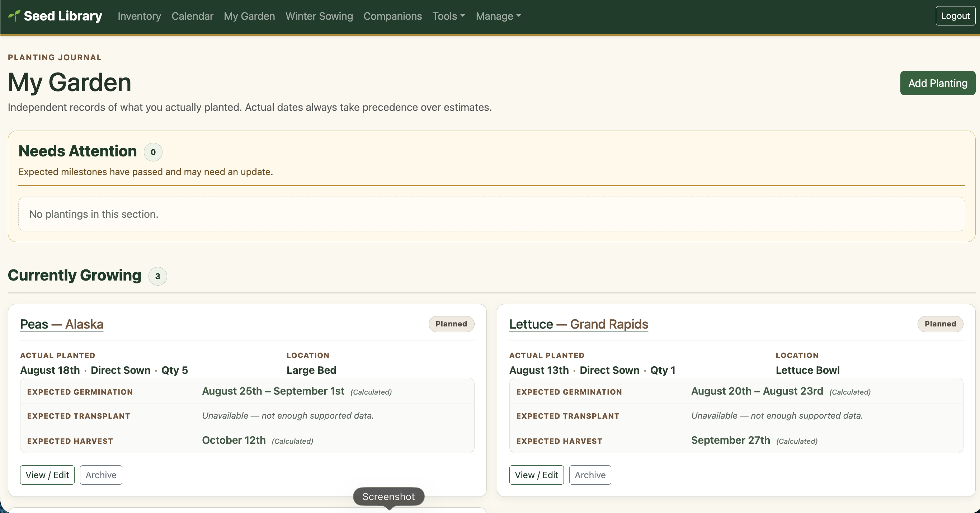
Task: Expand the Manage dropdown menu
Action: coord(498,16)
